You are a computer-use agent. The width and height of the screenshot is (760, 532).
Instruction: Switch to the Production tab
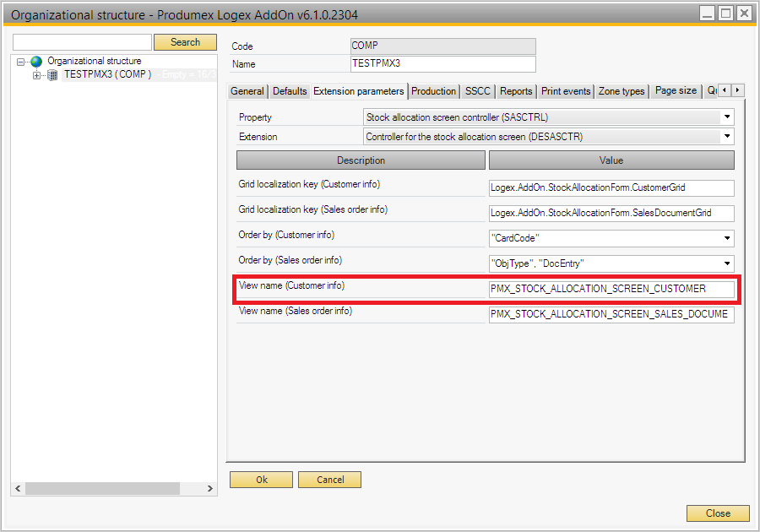pos(433,91)
